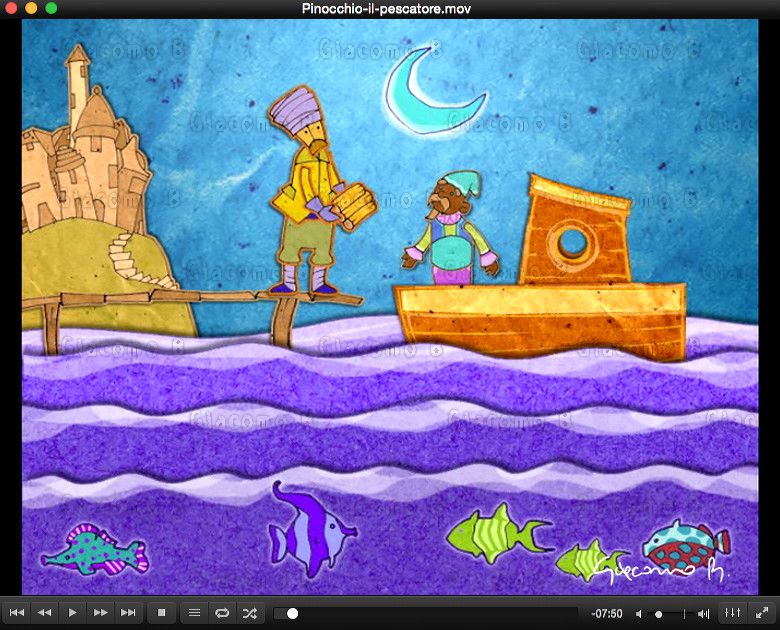This screenshot has width=780, height=630.
Task: Mute audio with small speaker icon
Action: [639, 614]
